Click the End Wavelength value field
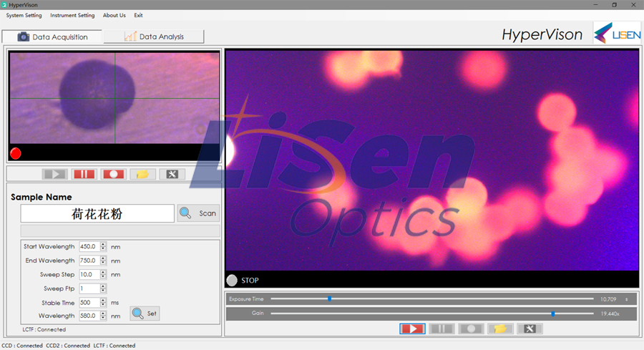This screenshot has height=350, width=644. pyautogui.click(x=89, y=261)
